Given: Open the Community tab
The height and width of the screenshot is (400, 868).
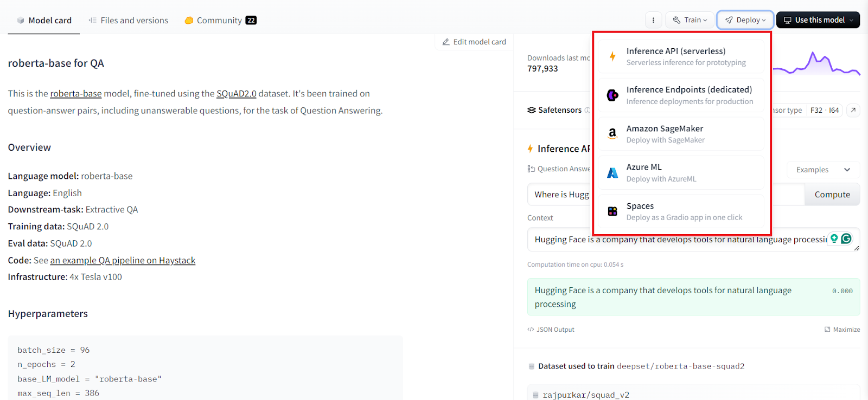Looking at the screenshot, I should [220, 21].
